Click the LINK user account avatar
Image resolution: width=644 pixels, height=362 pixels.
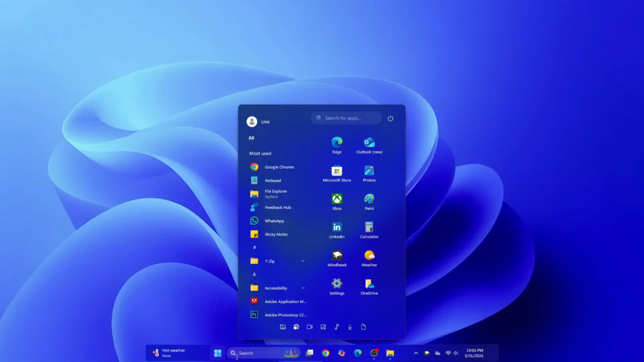coord(252,121)
